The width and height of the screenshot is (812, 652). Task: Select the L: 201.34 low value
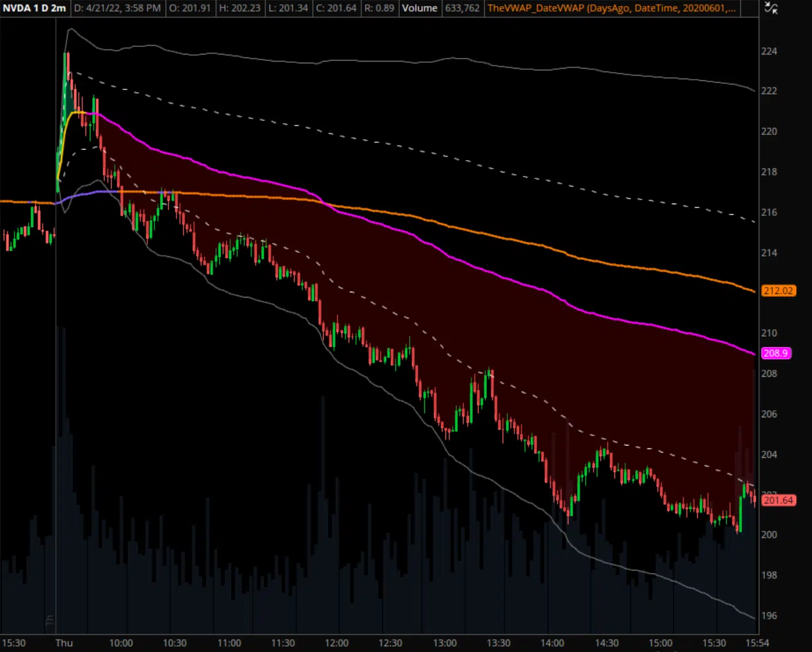[288, 8]
